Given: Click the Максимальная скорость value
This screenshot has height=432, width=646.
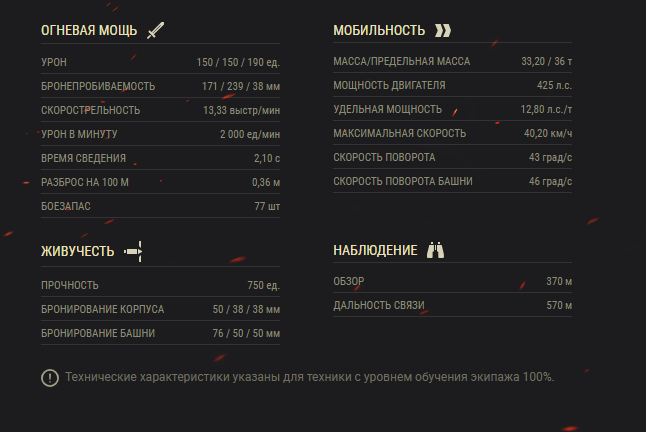Looking at the screenshot, I should tap(548, 133).
